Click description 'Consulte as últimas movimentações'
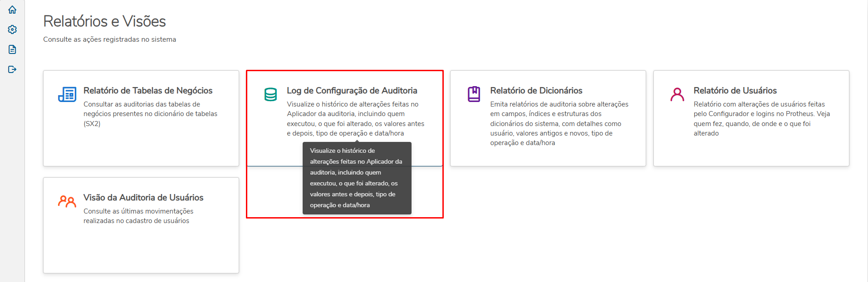The height and width of the screenshot is (282, 868). [138, 216]
